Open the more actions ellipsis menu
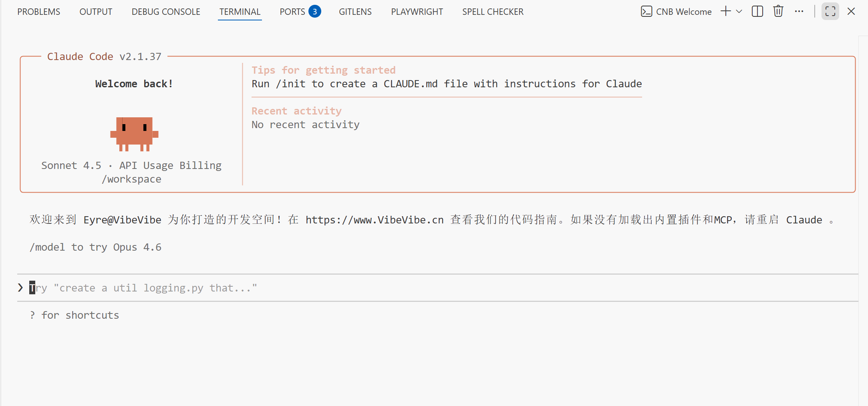868x406 pixels. pyautogui.click(x=799, y=11)
